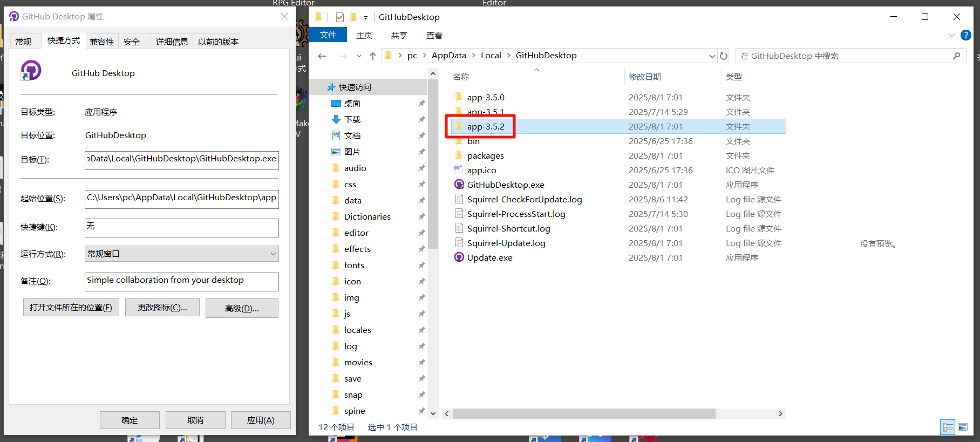Screen dimensions: 980x442
Task: Click the Squirrel-CheckForUpdate.log file icon
Action: tap(459, 199)
